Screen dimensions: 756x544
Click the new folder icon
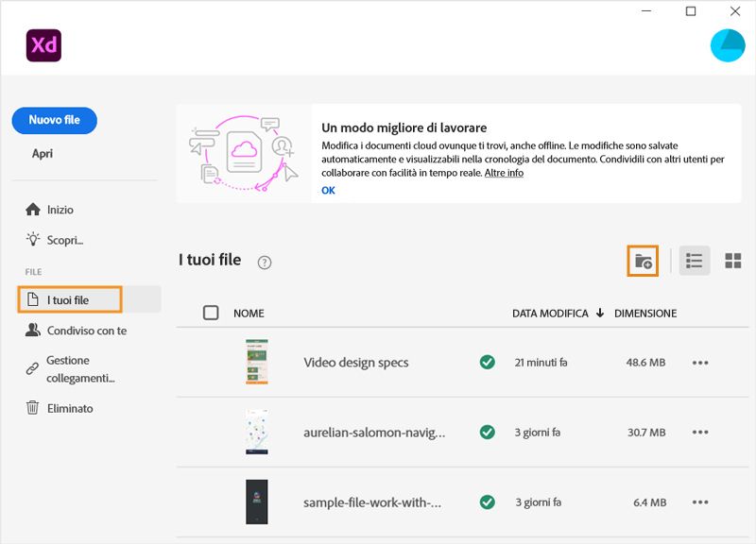[643, 261]
